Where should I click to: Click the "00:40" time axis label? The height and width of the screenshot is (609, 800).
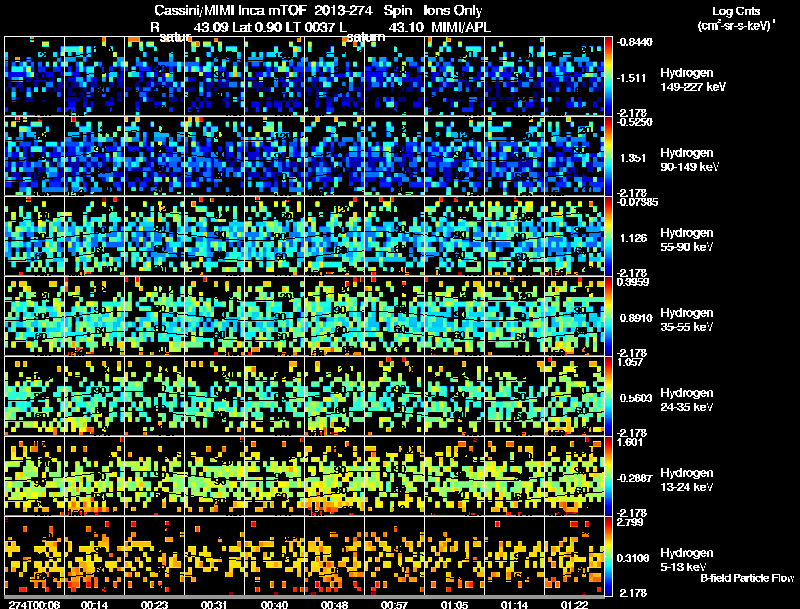pos(274,604)
